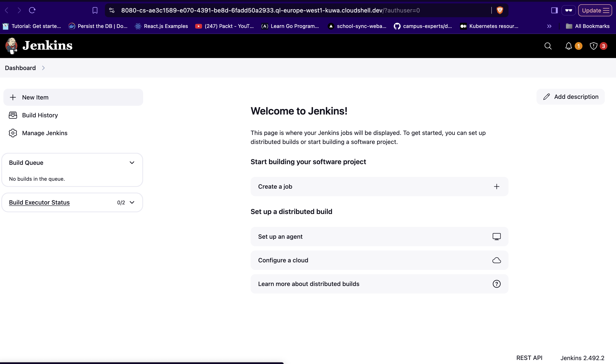
Task: Click the Jenkins 2.492.2 version label
Action: [x=582, y=358]
